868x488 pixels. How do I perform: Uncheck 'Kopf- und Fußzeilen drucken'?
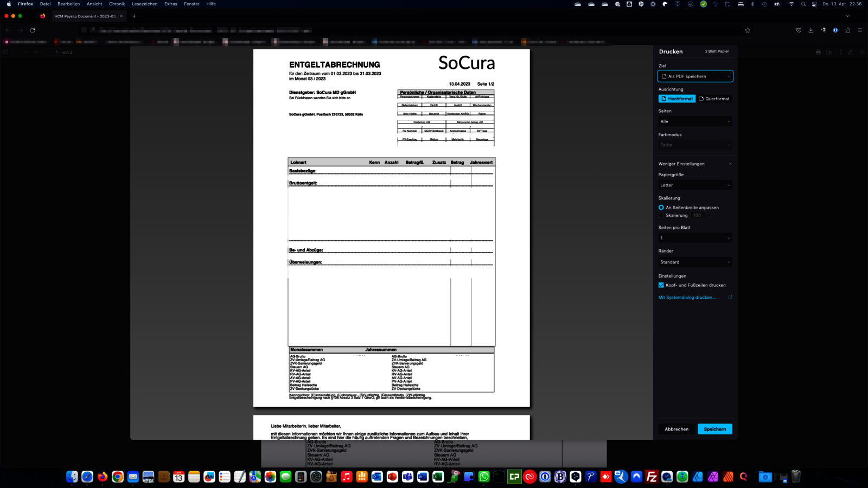pos(661,285)
